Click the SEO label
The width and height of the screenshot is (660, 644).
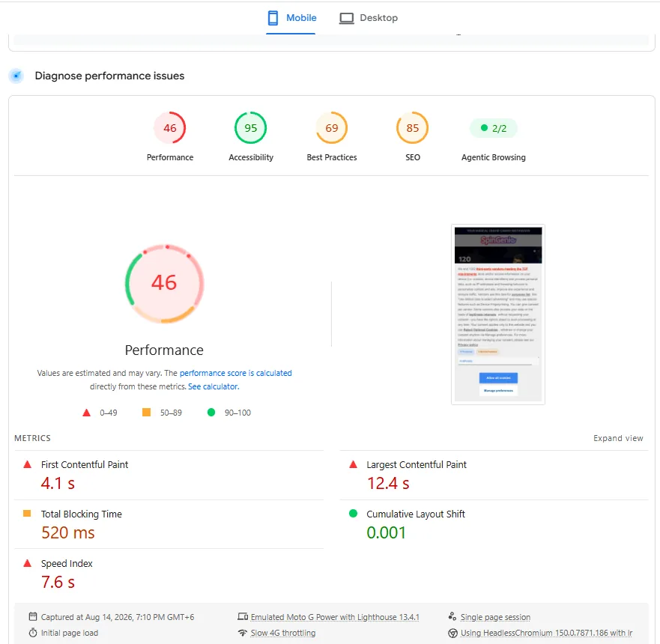coord(413,157)
